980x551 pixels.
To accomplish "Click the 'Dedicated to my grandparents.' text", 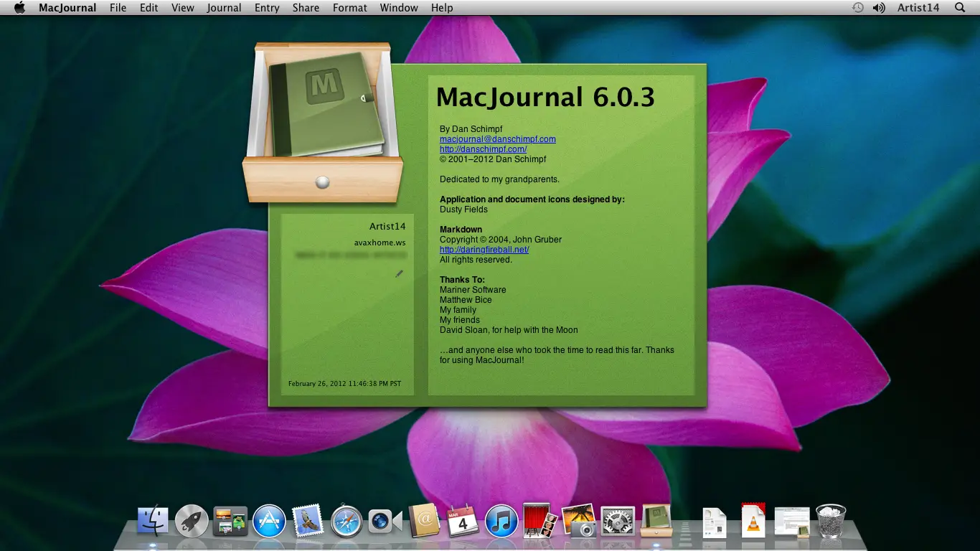I will tap(499, 179).
